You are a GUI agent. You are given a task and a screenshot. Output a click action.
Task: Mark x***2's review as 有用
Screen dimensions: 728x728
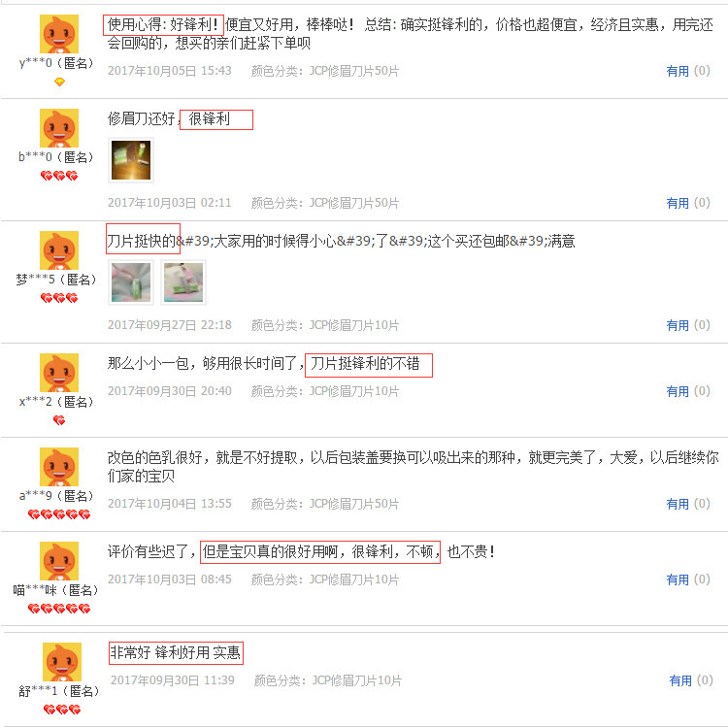pos(687,391)
